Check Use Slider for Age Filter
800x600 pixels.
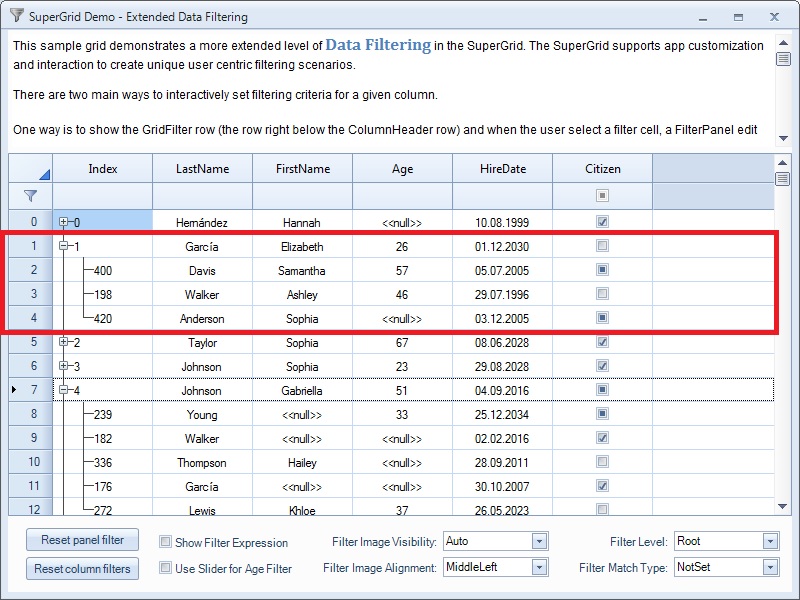pos(166,568)
